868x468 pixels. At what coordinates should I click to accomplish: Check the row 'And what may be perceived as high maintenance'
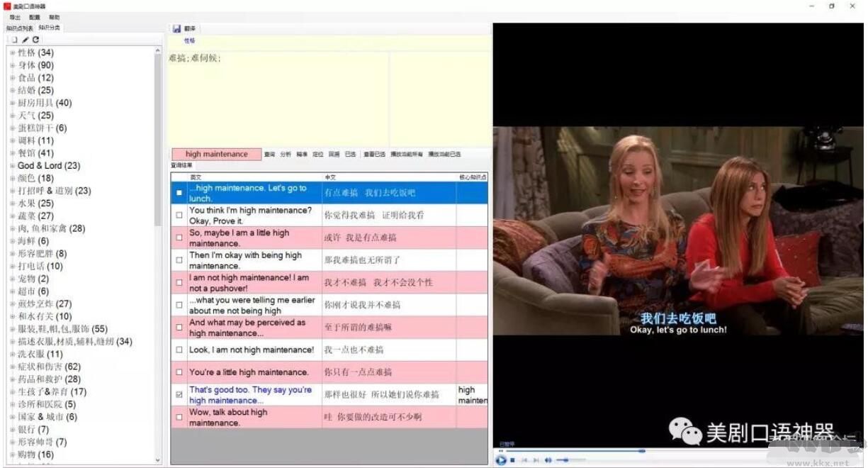[x=179, y=327]
